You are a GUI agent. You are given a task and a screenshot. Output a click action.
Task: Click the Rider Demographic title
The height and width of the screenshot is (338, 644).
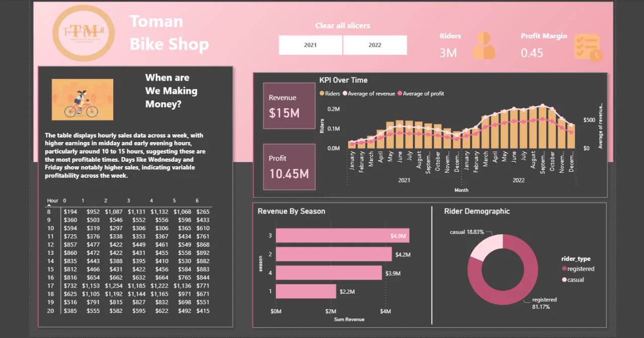click(477, 212)
